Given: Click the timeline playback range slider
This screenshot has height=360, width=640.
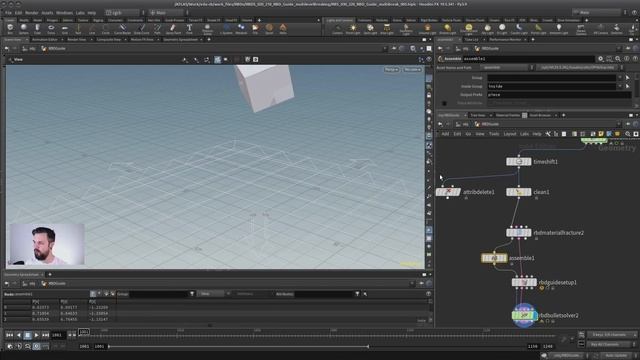Looking at the screenshot, I should [x=238, y=347].
